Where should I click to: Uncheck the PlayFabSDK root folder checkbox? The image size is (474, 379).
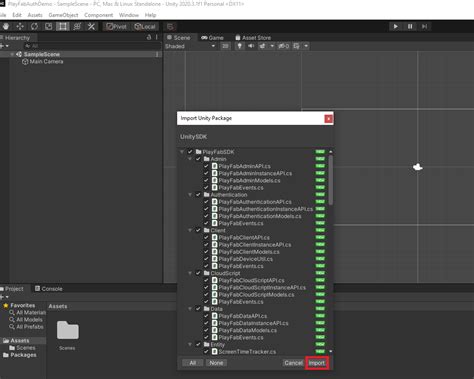(x=190, y=152)
